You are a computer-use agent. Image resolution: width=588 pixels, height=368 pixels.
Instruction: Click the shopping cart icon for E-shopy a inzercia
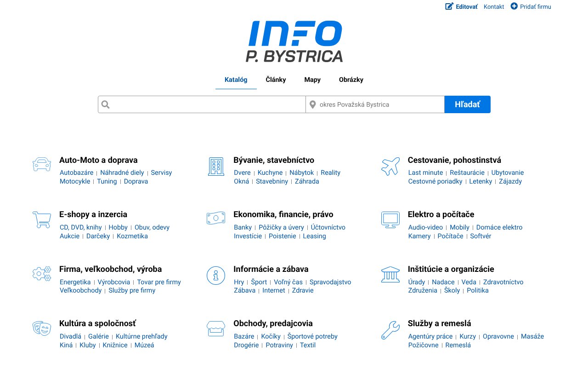coord(42,219)
